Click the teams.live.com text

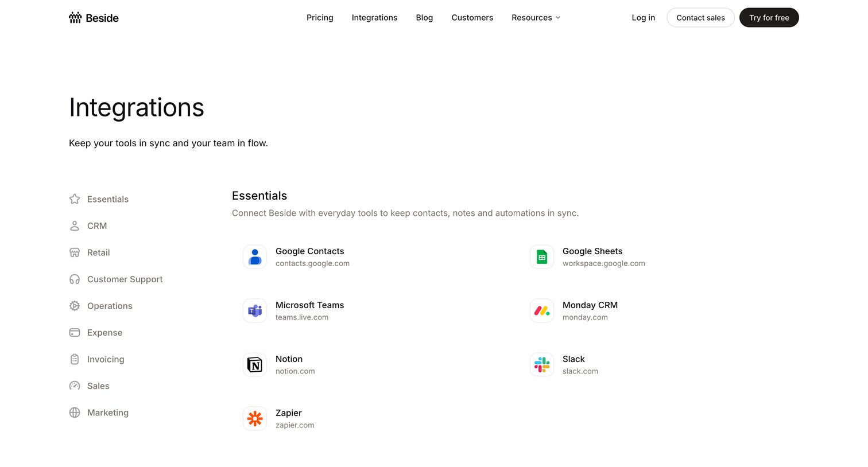[x=302, y=317]
